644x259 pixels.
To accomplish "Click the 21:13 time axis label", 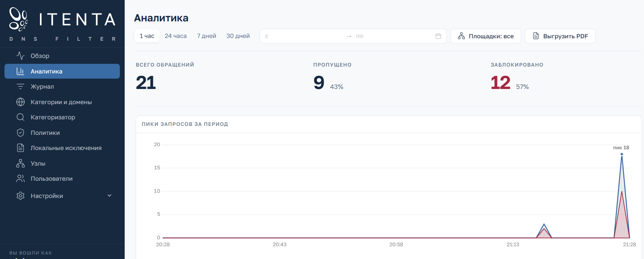I will coord(513,245).
